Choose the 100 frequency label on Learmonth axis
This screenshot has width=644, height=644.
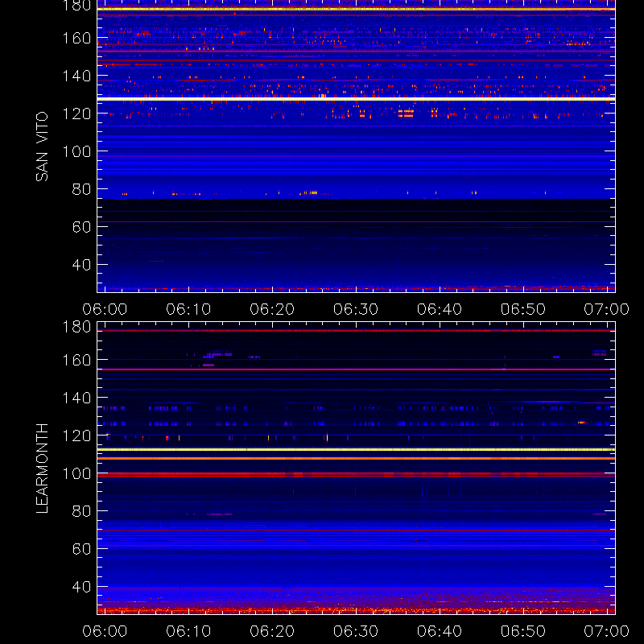(x=76, y=473)
